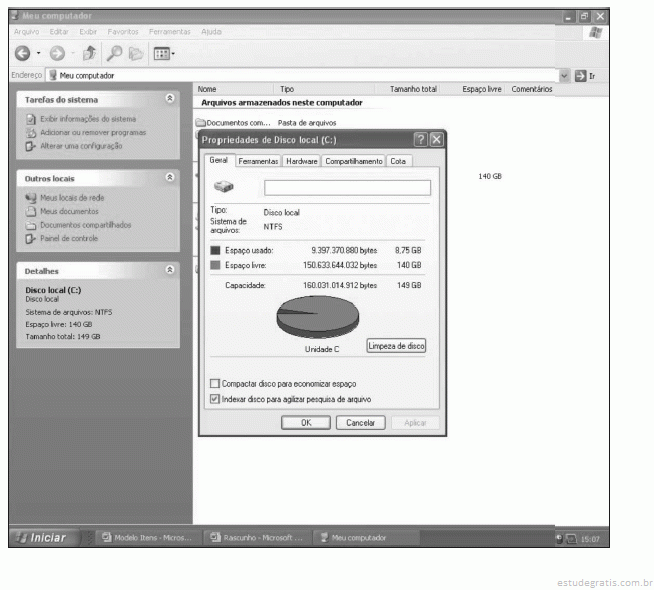Click the Meus documentos folder icon

(31, 211)
